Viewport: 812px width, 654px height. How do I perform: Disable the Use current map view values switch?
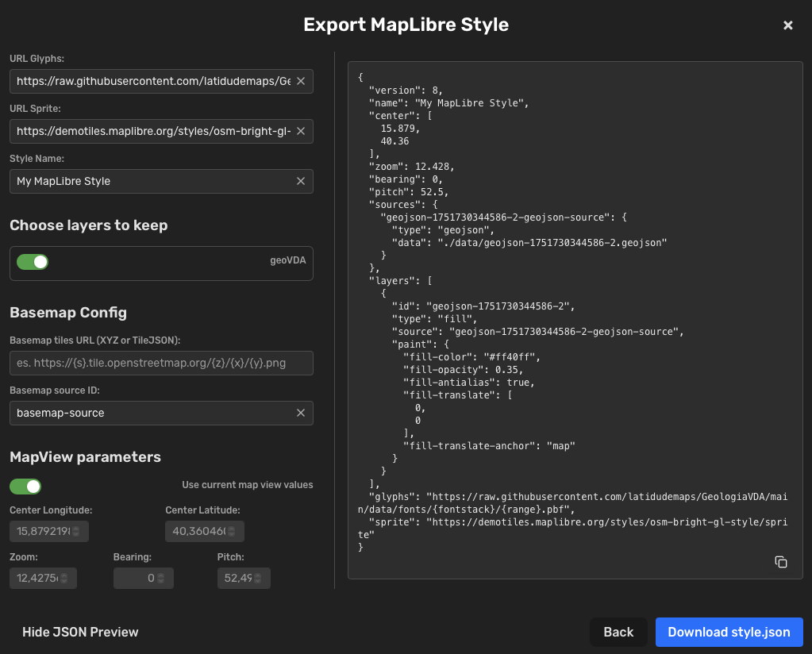click(x=25, y=486)
